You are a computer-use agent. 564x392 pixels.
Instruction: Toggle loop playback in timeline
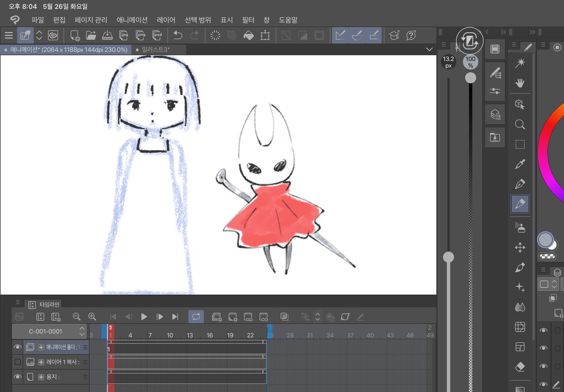[196, 317]
